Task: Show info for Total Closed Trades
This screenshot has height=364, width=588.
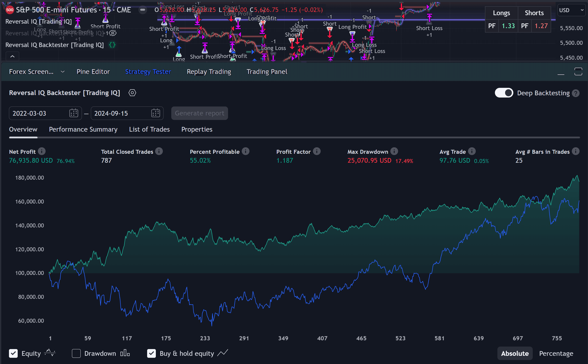Action: click(x=159, y=151)
